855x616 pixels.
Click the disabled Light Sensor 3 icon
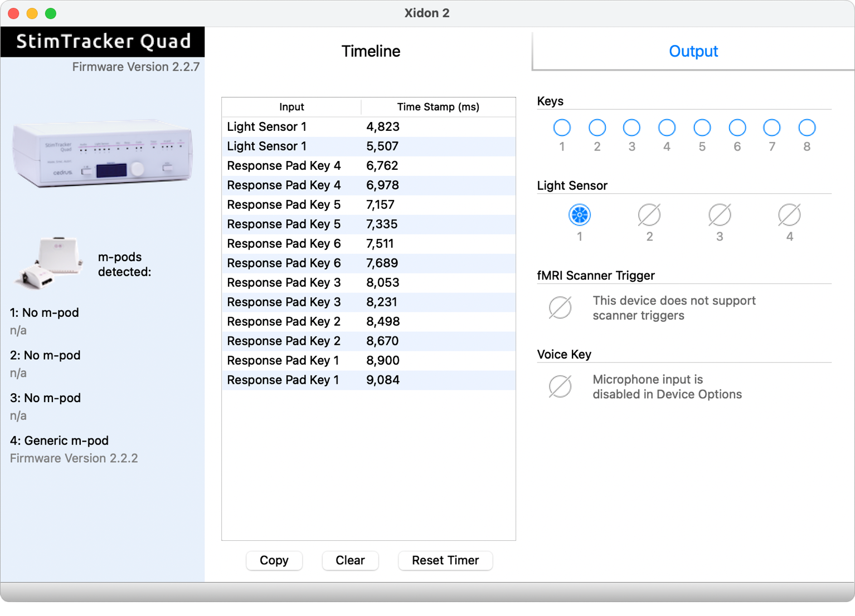tap(720, 214)
